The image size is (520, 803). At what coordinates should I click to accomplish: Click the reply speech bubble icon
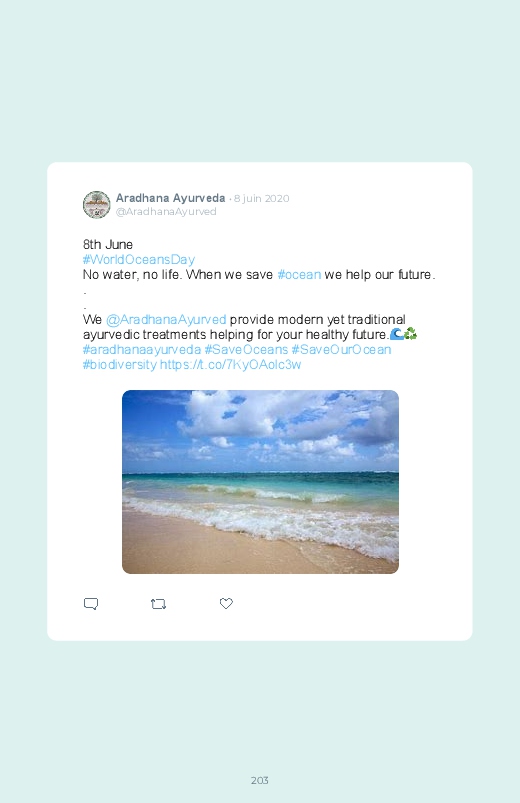(x=91, y=604)
